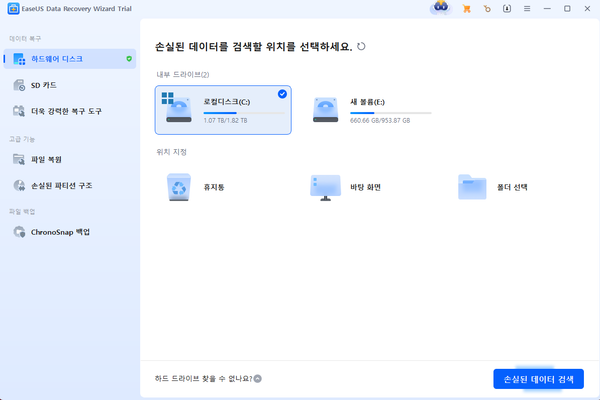Click the 내부 드라이브(2) heading
Viewport: 600px width, 400px height.
coord(183,75)
